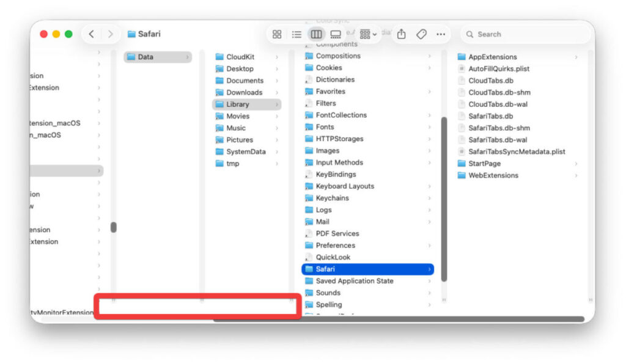The image size is (626, 364).
Task: Select the Spelling folder
Action: click(x=367, y=305)
